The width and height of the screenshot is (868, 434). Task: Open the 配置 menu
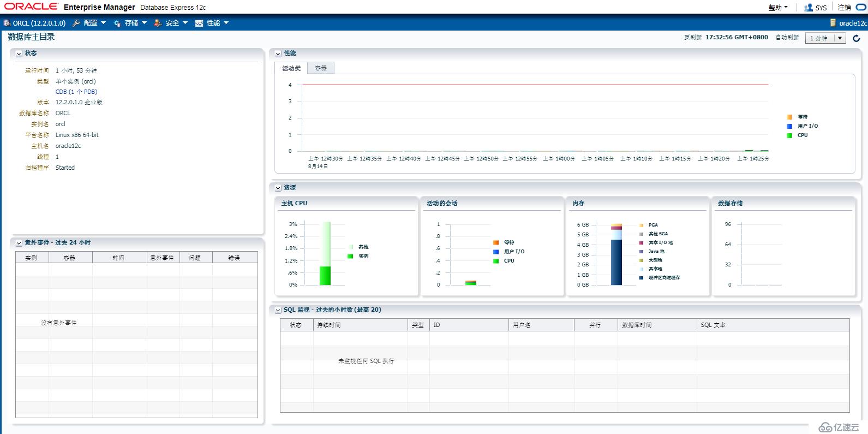(94, 23)
